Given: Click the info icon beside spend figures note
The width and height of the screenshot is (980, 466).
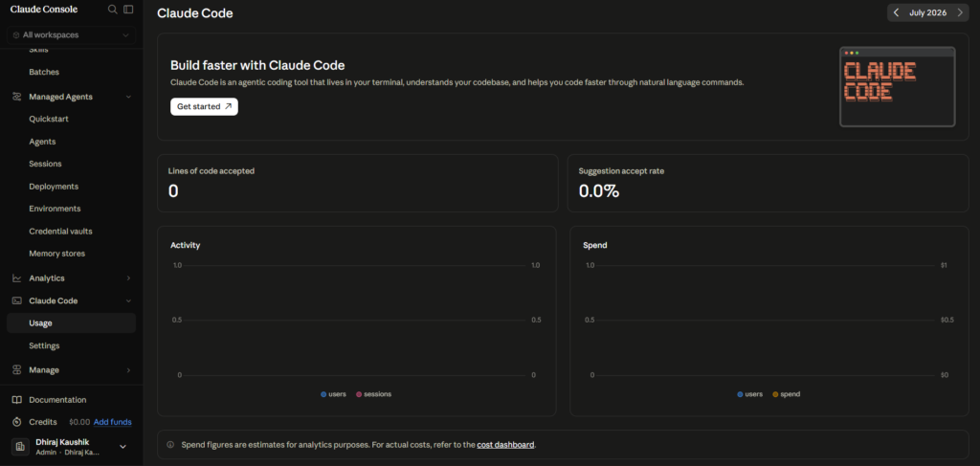Looking at the screenshot, I should pos(170,445).
